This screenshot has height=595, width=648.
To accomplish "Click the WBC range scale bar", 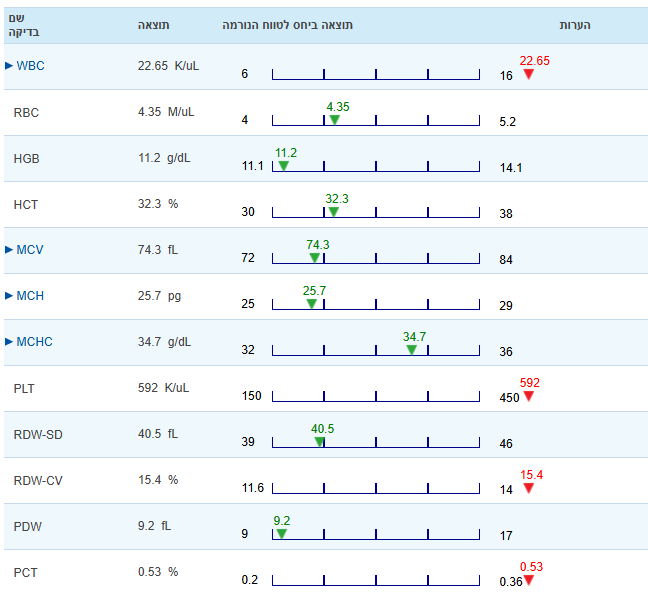I will pyautogui.click(x=376, y=74).
